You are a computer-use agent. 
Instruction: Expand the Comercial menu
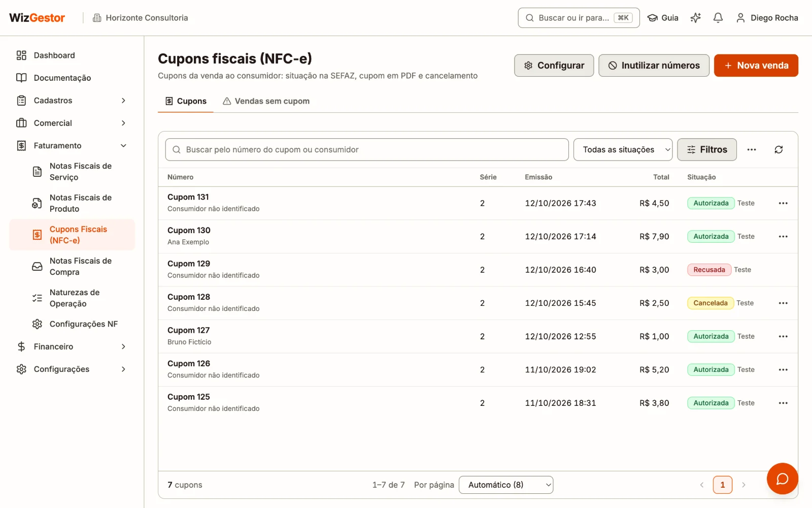coord(72,123)
